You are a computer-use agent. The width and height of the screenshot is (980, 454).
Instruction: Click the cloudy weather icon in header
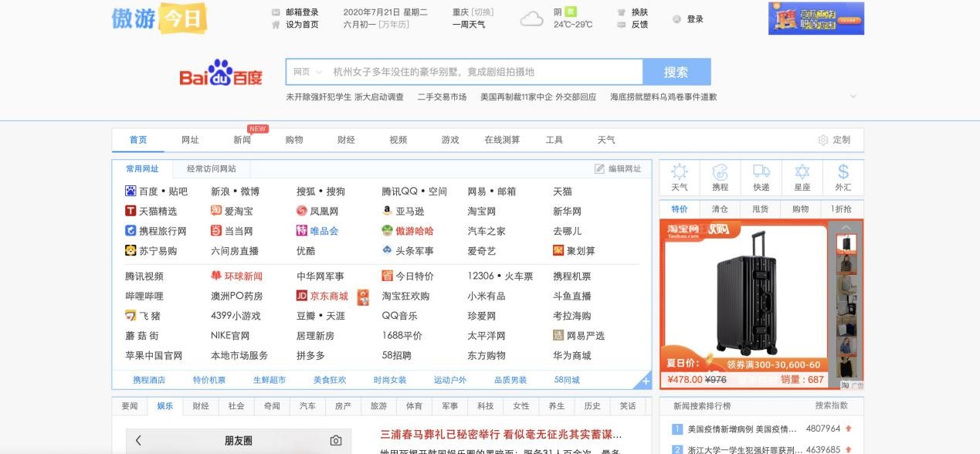(x=532, y=19)
